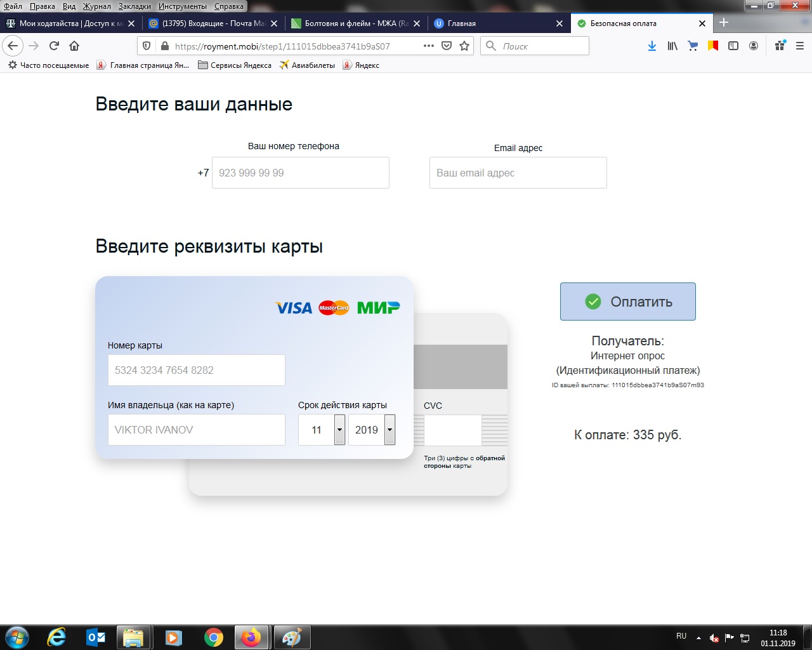Viewport: 812px width, 650px height.
Task: Open the Авиабилеты bookmark link
Action: 307,65
